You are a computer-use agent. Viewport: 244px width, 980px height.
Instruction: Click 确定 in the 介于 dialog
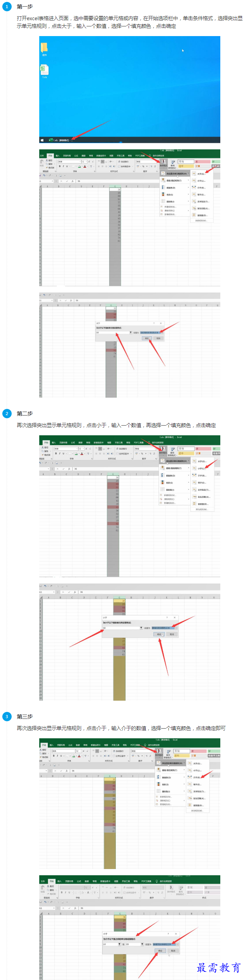coord(160,951)
